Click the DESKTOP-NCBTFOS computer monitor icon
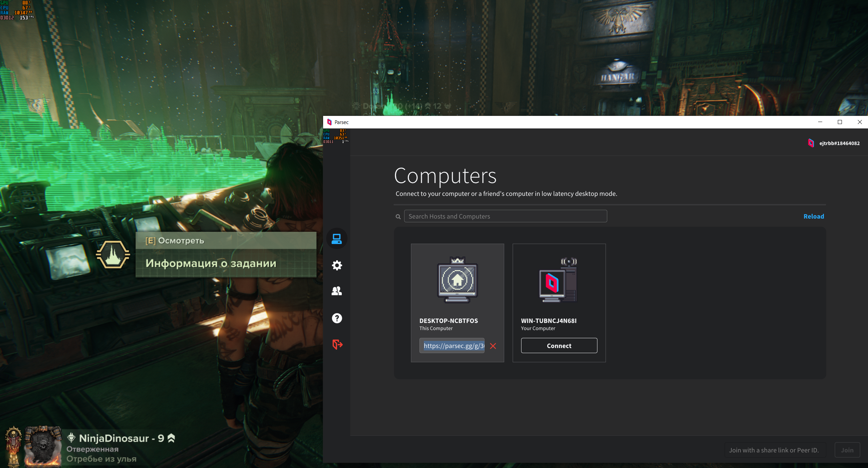Screen dimensions: 868x468 457,280
